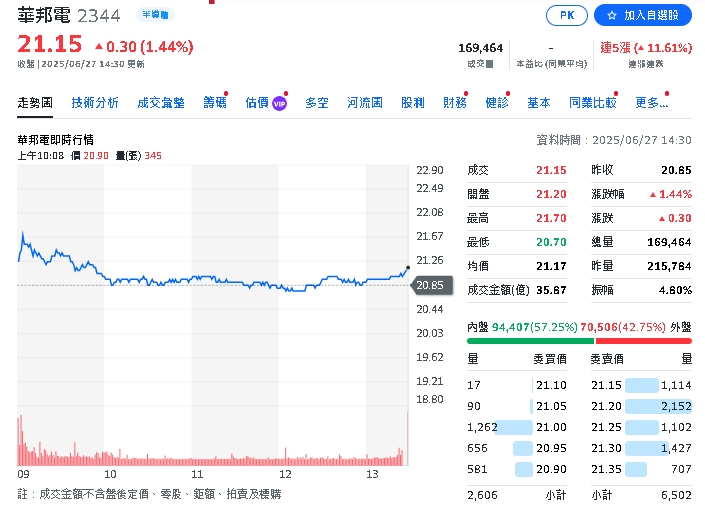Select the 走勢圖 tab

tap(35, 103)
